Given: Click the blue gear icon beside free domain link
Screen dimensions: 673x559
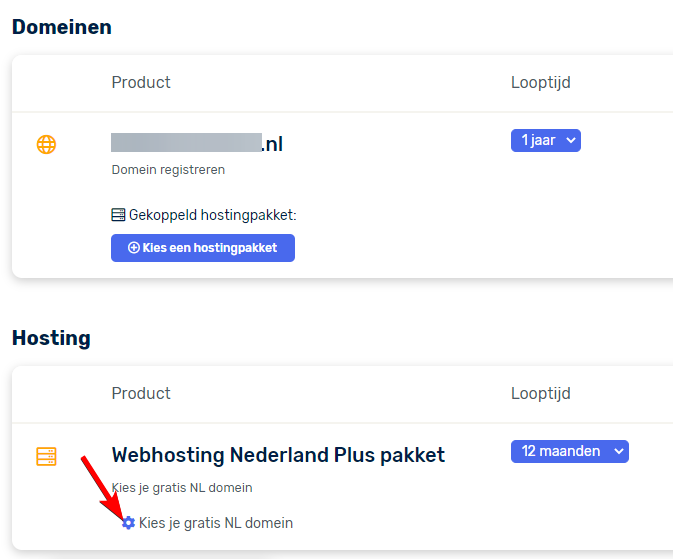Looking at the screenshot, I should (x=128, y=523).
